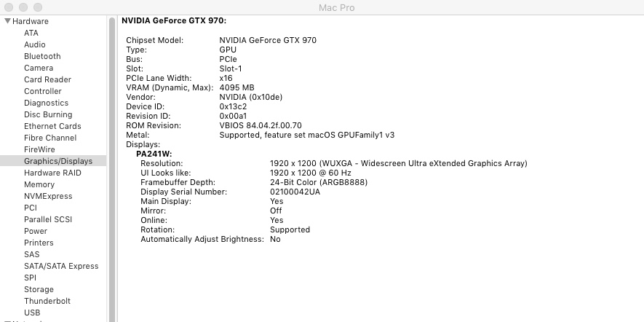Click the Vendor value NVIDIA (0x10de)
The height and width of the screenshot is (322, 644).
[x=251, y=97]
